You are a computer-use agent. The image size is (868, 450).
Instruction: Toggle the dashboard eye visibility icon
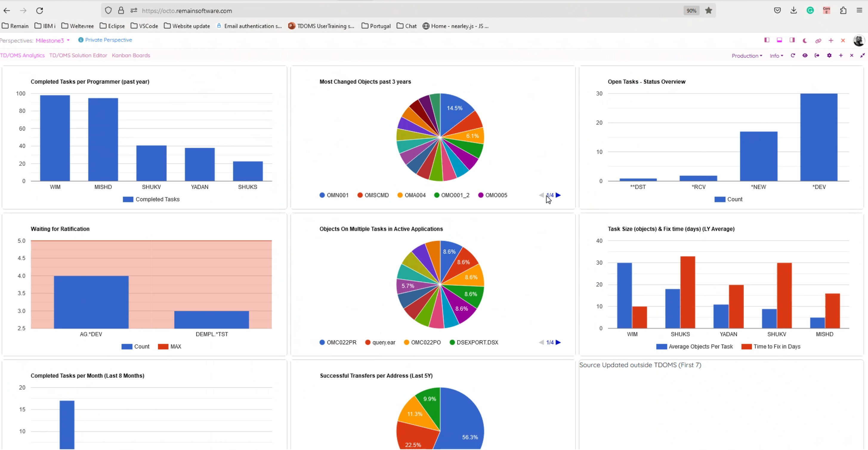pyautogui.click(x=805, y=55)
